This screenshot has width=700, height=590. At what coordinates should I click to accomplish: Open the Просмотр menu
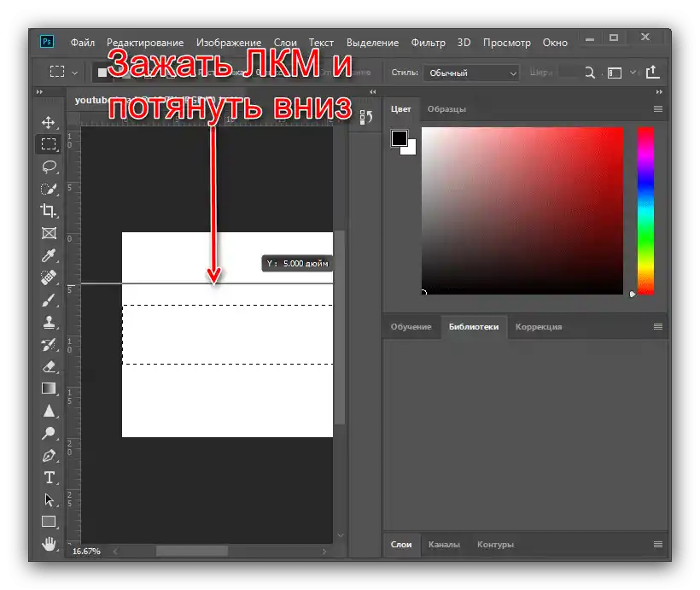pyautogui.click(x=507, y=43)
